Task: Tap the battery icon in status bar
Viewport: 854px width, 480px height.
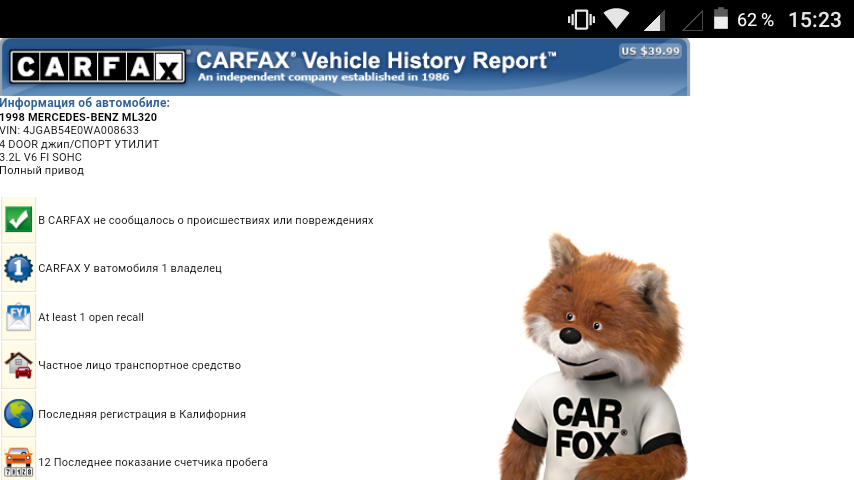Action: tap(721, 19)
